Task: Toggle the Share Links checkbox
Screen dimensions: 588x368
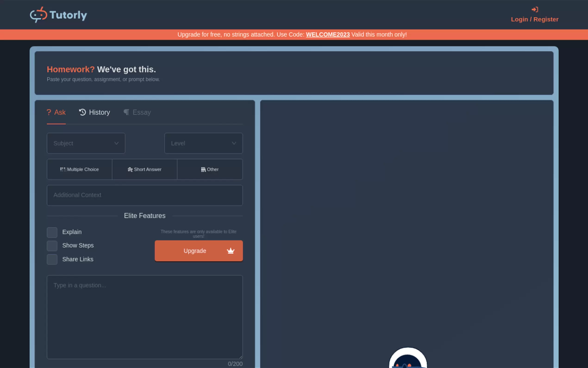Action: pos(52,260)
